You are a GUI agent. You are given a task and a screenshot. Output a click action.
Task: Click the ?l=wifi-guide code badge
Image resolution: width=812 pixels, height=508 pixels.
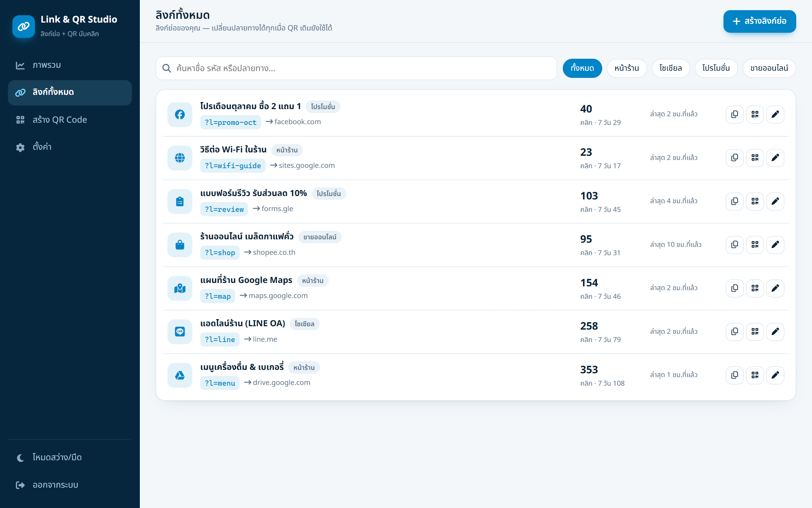pyautogui.click(x=233, y=166)
